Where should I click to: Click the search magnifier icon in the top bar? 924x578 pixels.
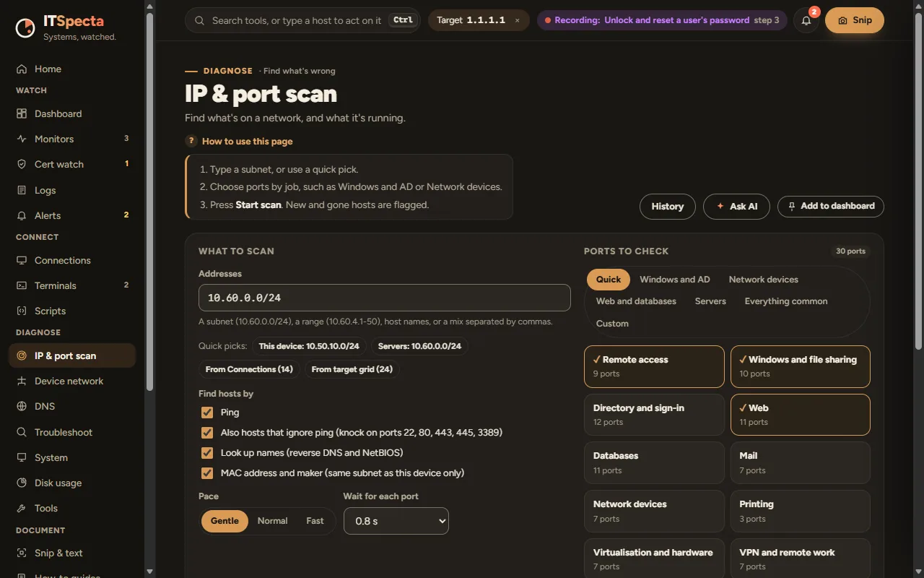click(x=200, y=21)
